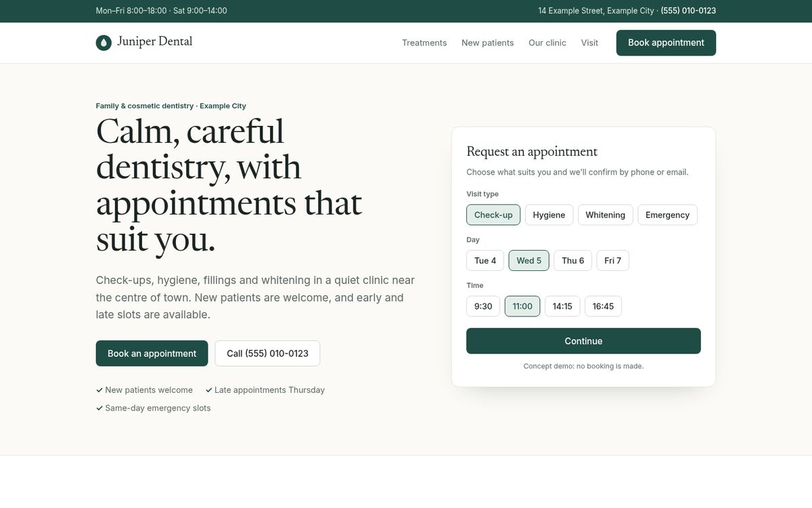Viewport: 812px width, 508px height.
Task: Choose the 11:00 time slot
Action: 522,306
